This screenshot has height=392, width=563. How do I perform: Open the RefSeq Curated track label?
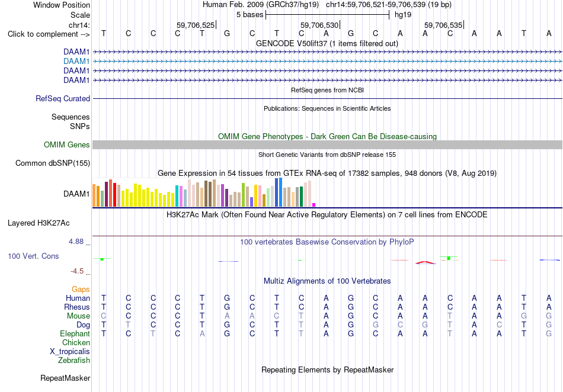point(63,99)
